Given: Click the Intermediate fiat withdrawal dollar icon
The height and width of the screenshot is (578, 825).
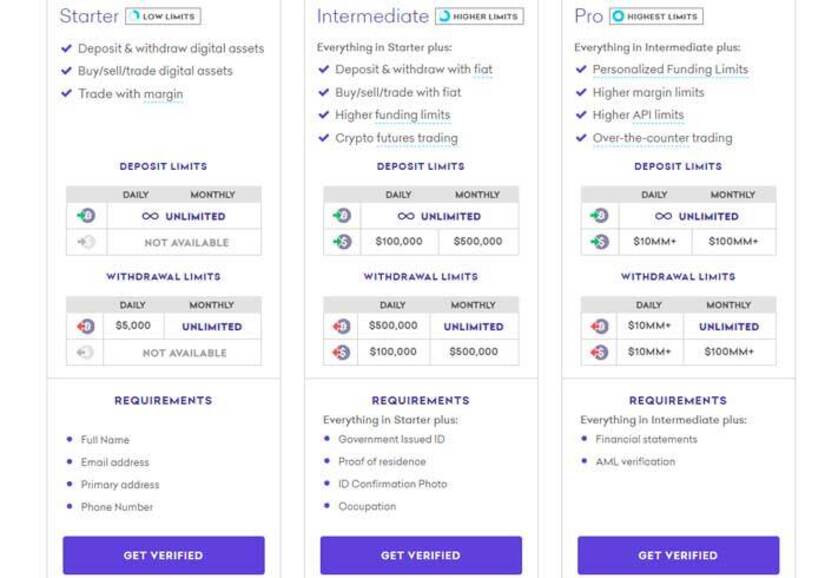Looking at the screenshot, I should click(341, 351).
